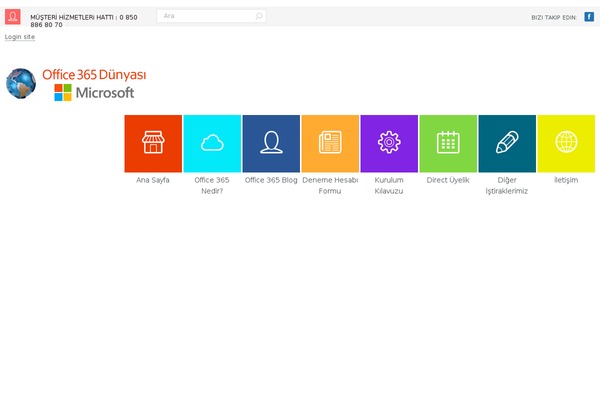Click the globe site logo
This screenshot has height=400, width=600.
click(x=21, y=83)
